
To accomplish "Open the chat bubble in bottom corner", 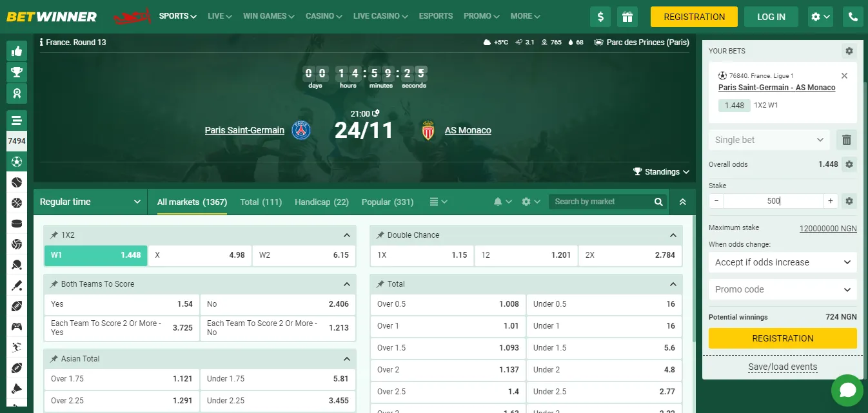I will point(847,390).
